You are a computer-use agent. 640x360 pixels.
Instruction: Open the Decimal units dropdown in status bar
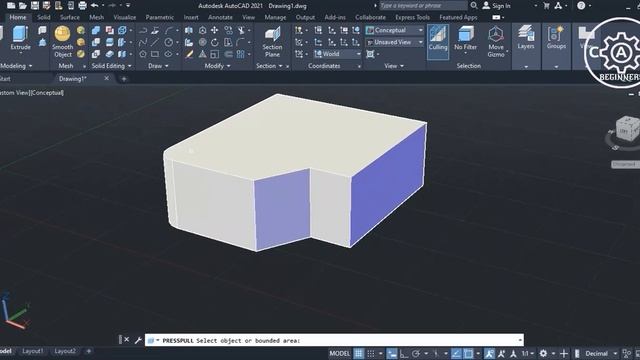(601, 353)
